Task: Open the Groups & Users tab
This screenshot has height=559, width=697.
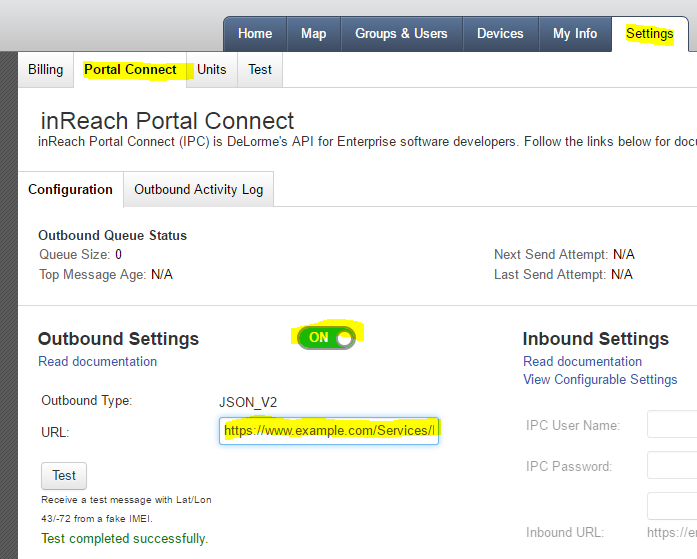Action: coord(401,34)
